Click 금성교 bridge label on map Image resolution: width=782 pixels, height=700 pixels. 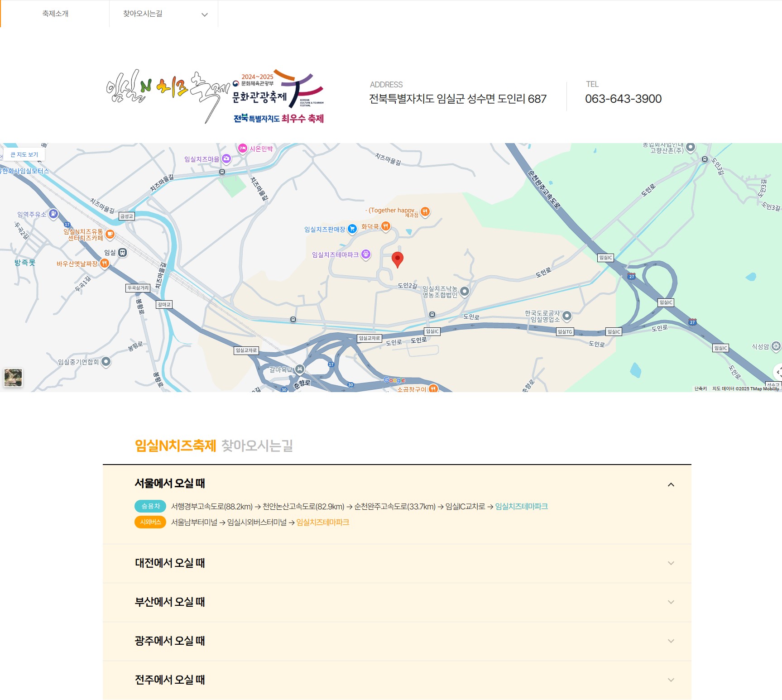(127, 216)
